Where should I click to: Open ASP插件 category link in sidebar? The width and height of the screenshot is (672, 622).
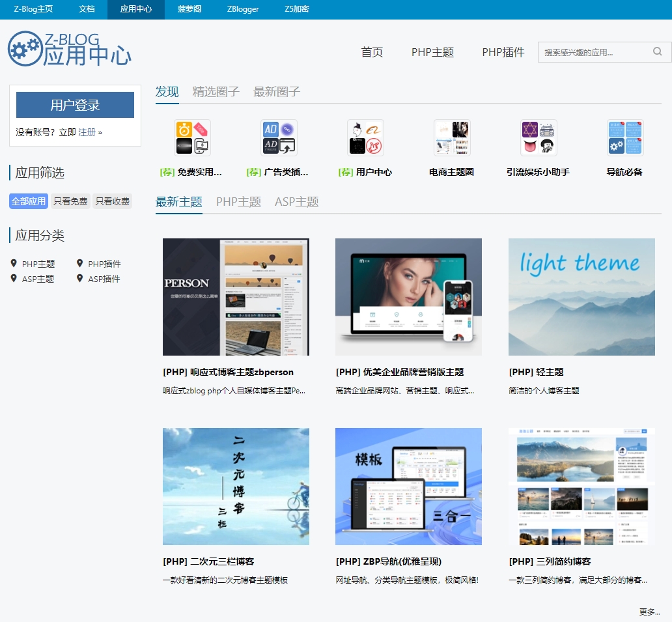104,279
